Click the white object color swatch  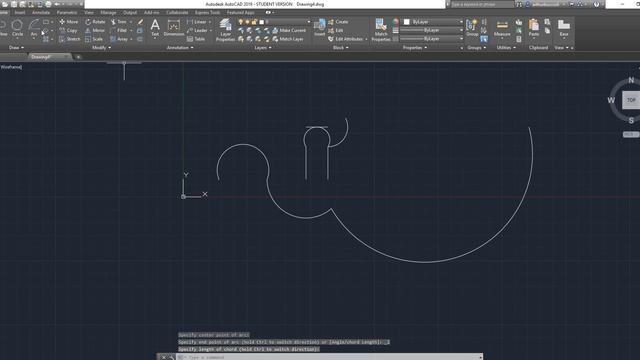pos(407,22)
